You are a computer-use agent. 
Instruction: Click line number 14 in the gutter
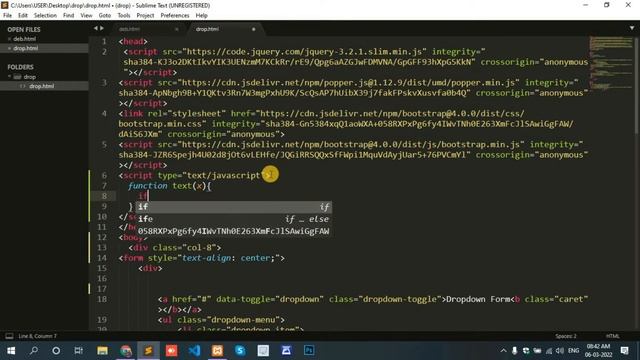pos(102,258)
